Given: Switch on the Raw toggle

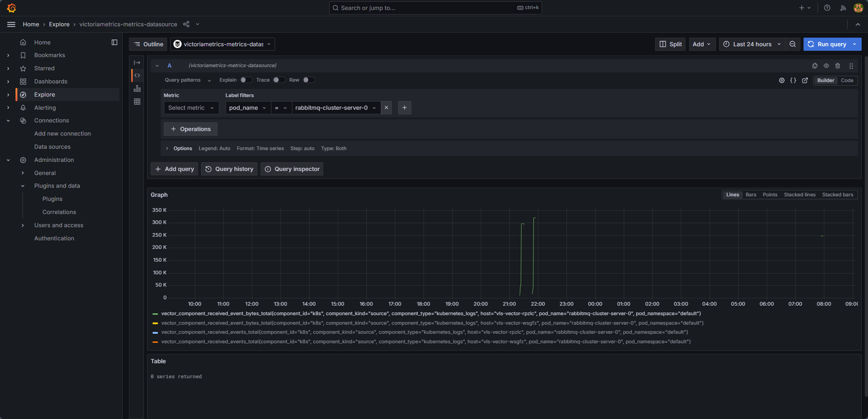Looking at the screenshot, I should pos(309,79).
